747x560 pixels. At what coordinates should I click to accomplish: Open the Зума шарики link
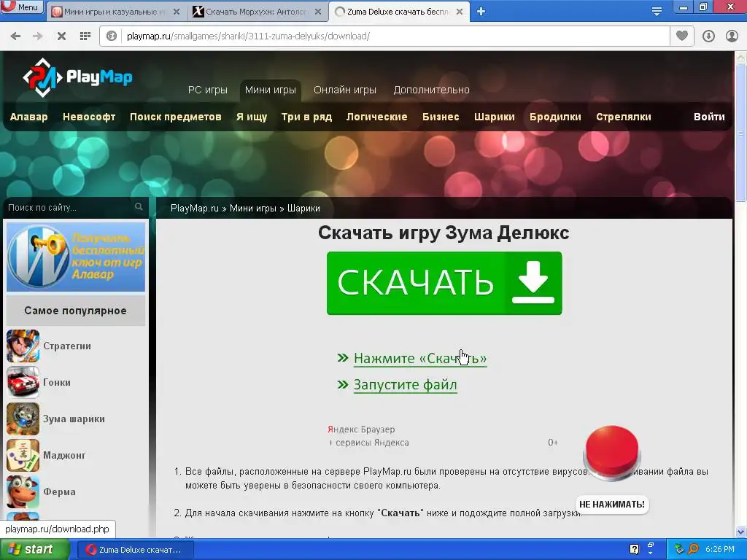click(x=74, y=419)
